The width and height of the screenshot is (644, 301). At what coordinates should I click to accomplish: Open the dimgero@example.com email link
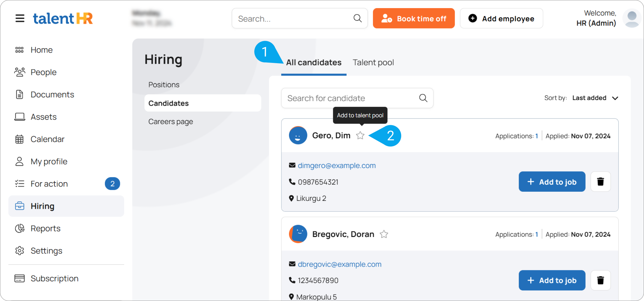[337, 165]
